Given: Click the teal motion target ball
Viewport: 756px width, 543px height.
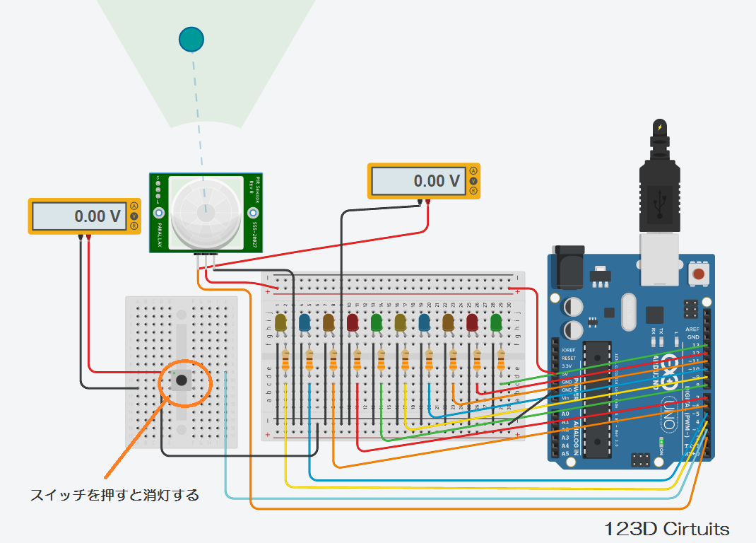Looking at the screenshot, I should (x=191, y=40).
